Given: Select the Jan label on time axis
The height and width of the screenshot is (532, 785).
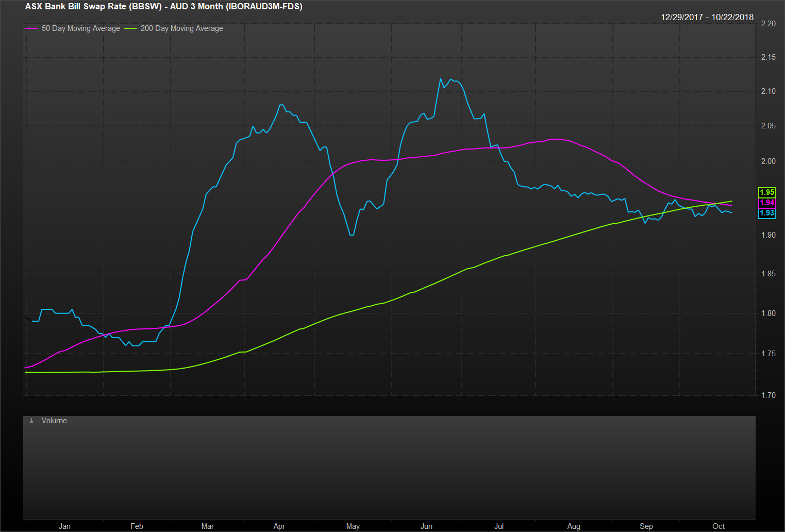Looking at the screenshot, I should pyautogui.click(x=64, y=526).
